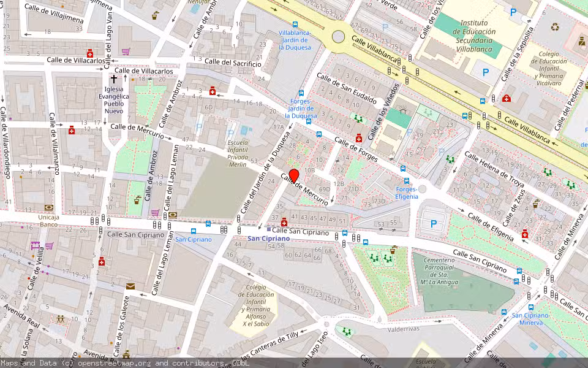Screen dimensions: 588x368
Task: Click the Calle de los Galeote street label
Action: point(122,326)
